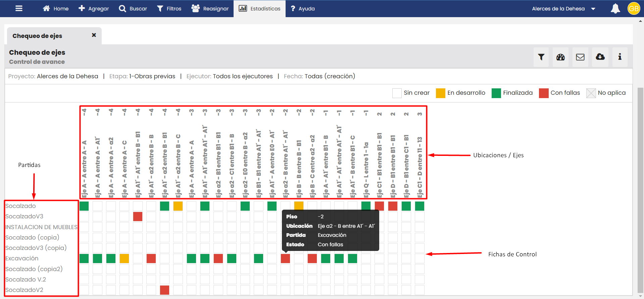Send report via envelope icon
644x299 pixels.
point(580,57)
